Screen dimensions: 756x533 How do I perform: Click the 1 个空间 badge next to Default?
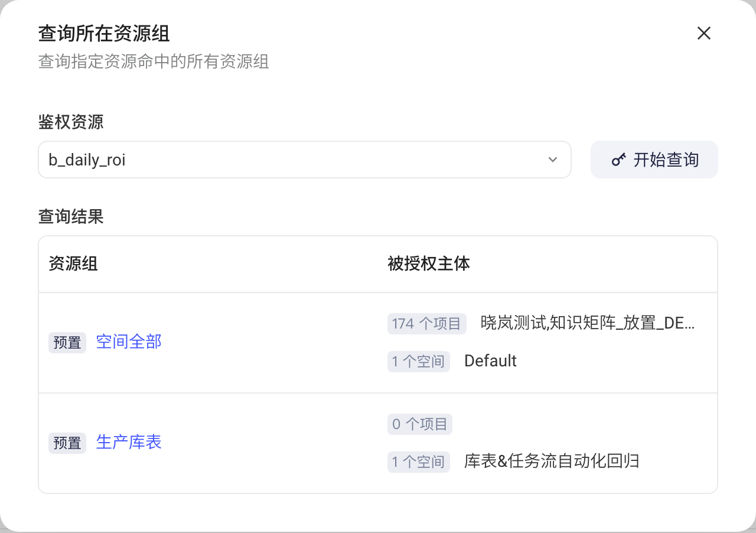[418, 362]
